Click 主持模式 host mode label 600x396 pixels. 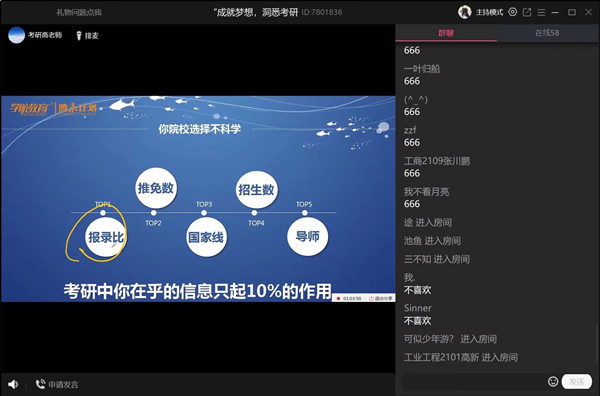coord(489,12)
